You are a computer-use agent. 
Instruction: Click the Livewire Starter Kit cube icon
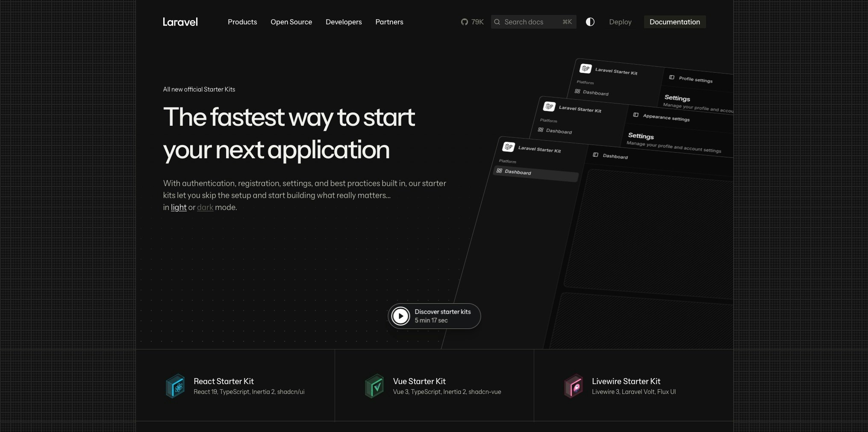(x=574, y=386)
